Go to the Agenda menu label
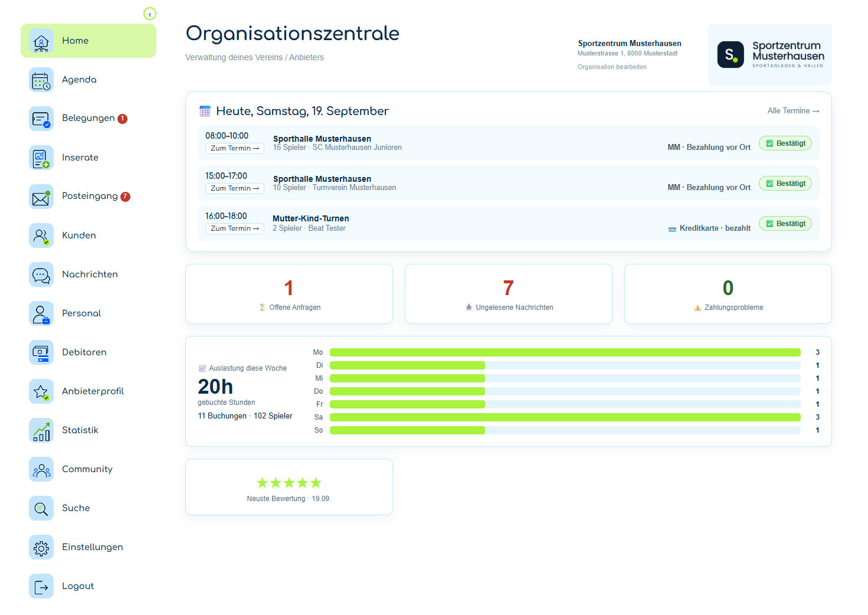This screenshot has height=615, width=868. point(79,80)
